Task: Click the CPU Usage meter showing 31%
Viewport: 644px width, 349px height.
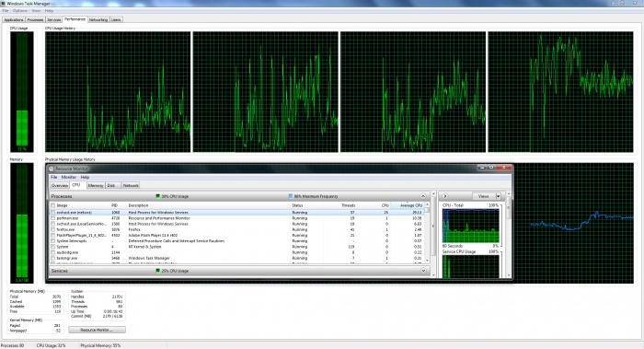Action: click(x=22, y=92)
